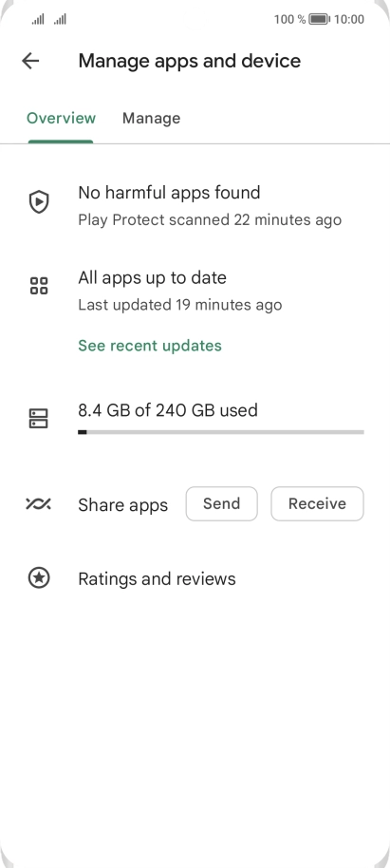Select the Overview tab
The image size is (390, 868).
[x=61, y=119]
